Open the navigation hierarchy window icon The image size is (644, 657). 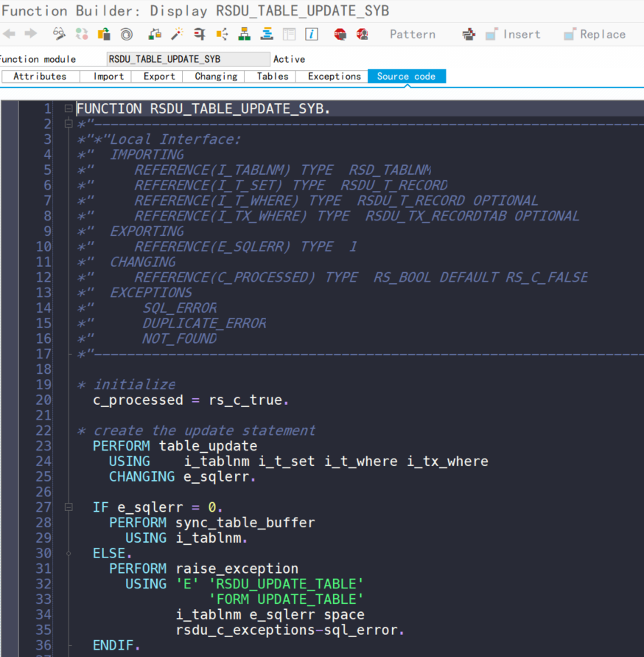pos(245,34)
